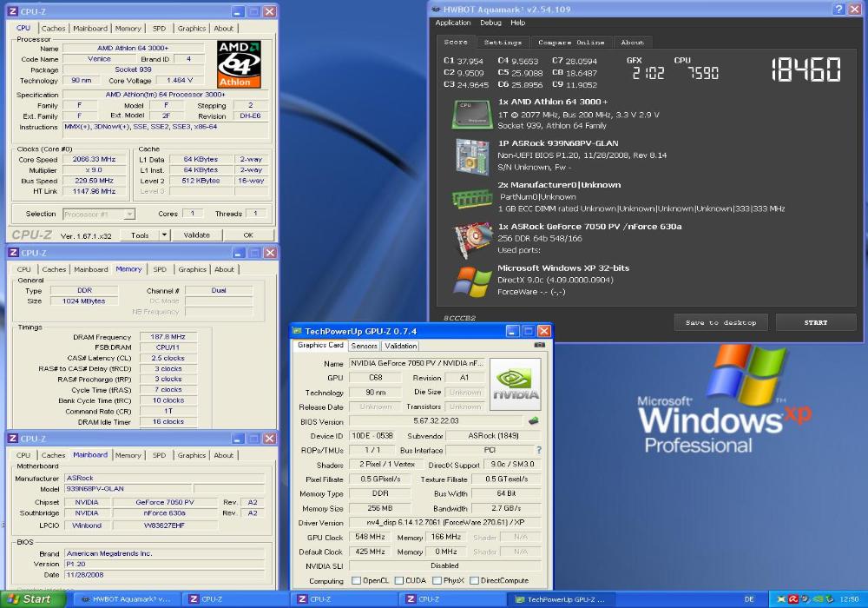
Task: Open the About tab in the Mainboard CPU-Z window
Action: pos(224,455)
